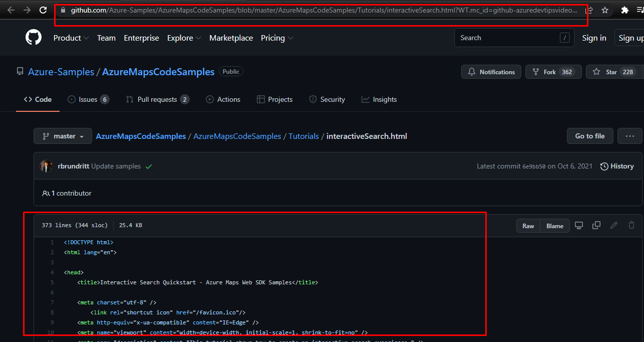Screen dimensions: 644x342
Task: Click the padlock site info icon
Action: [x=63, y=10]
